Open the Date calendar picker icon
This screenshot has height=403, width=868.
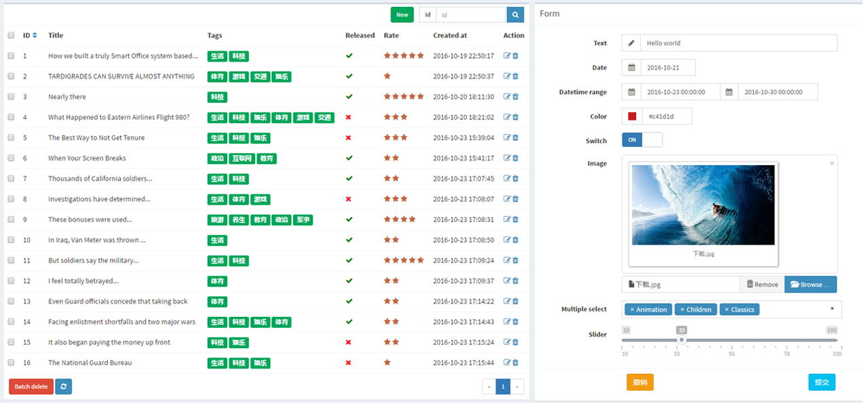[x=630, y=67]
